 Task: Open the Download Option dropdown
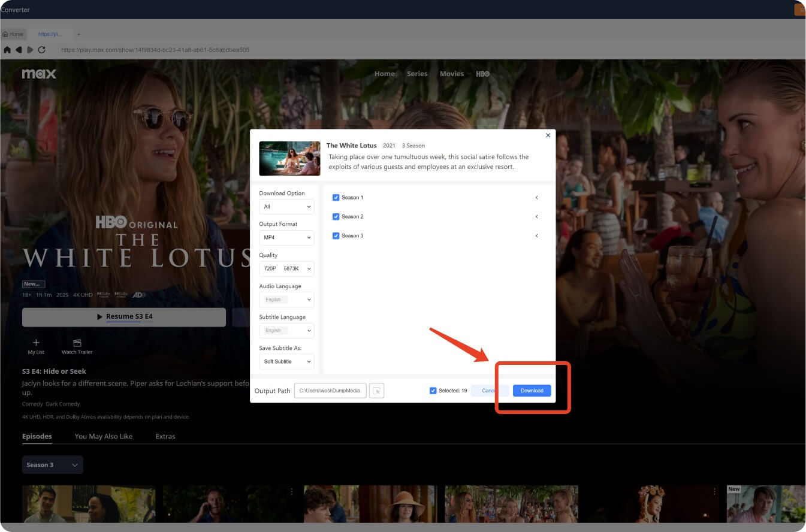point(286,207)
